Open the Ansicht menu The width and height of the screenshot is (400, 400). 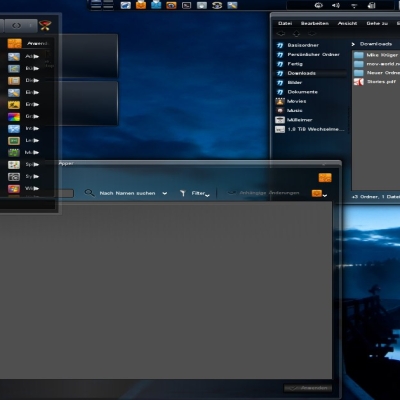point(347,23)
